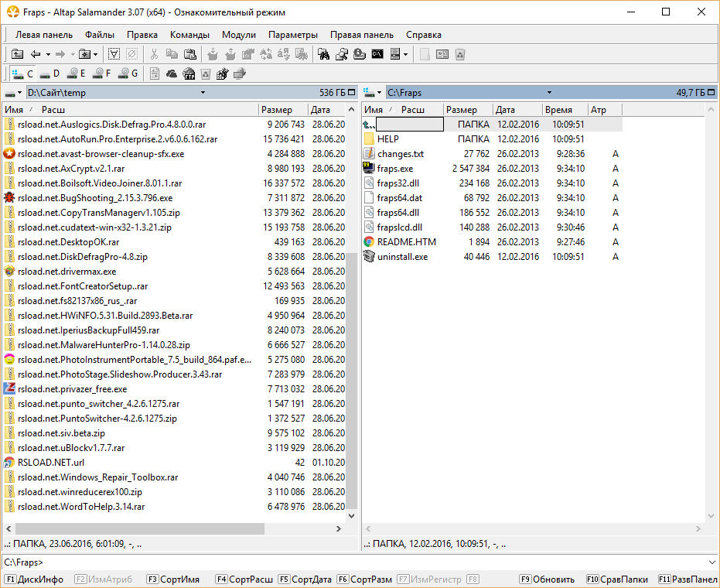
Task: Click the F1 ДискИнфо button
Action: pos(35,579)
